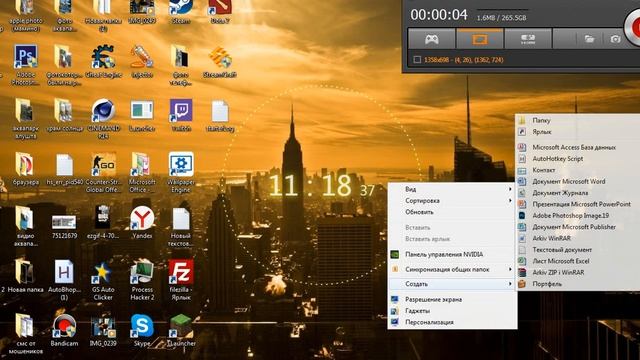Image resolution: width=640 pixels, height=360 pixels.
Task: Open Steam desktop shortcut
Action: click(181, 12)
